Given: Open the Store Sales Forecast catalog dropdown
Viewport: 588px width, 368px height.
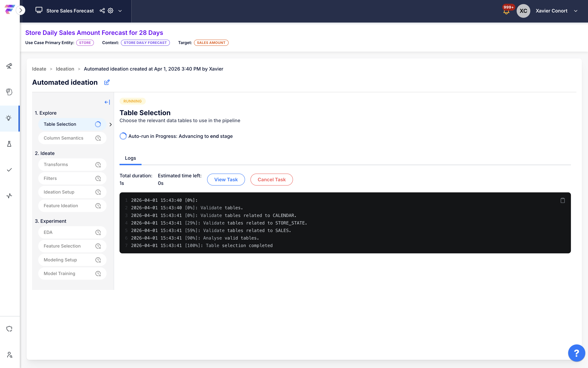Looking at the screenshot, I should pos(120,11).
